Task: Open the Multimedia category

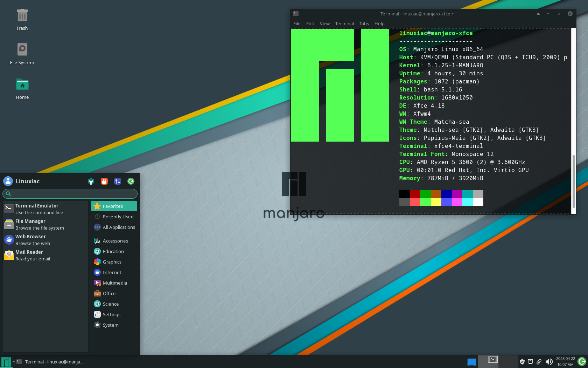Action: pyautogui.click(x=114, y=283)
